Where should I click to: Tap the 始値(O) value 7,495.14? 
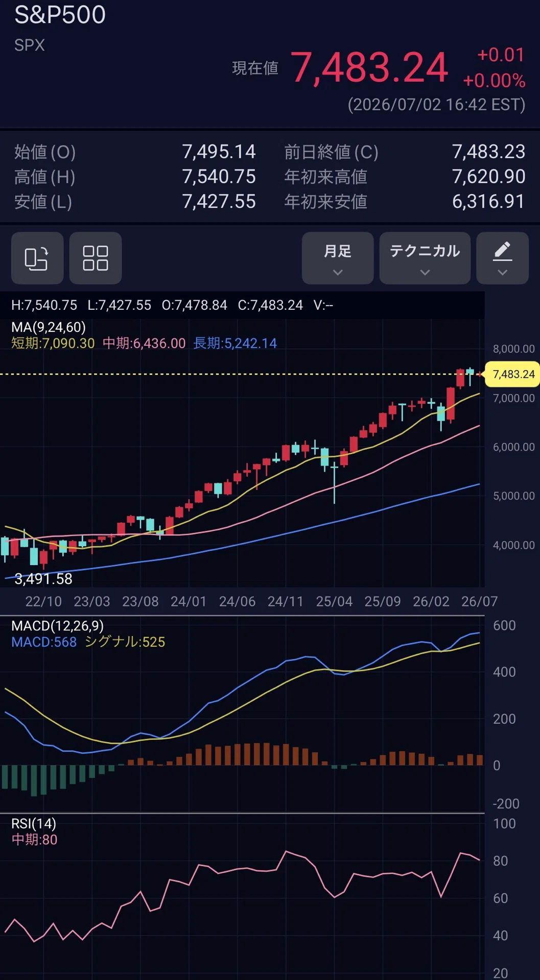pyautogui.click(x=219, y=152)
